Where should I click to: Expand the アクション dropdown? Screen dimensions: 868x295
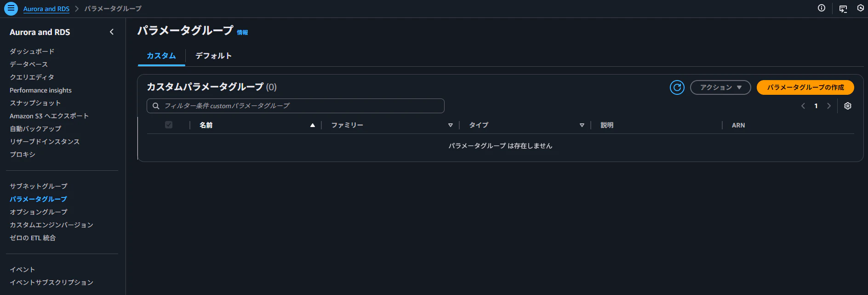tap(720, 87)
